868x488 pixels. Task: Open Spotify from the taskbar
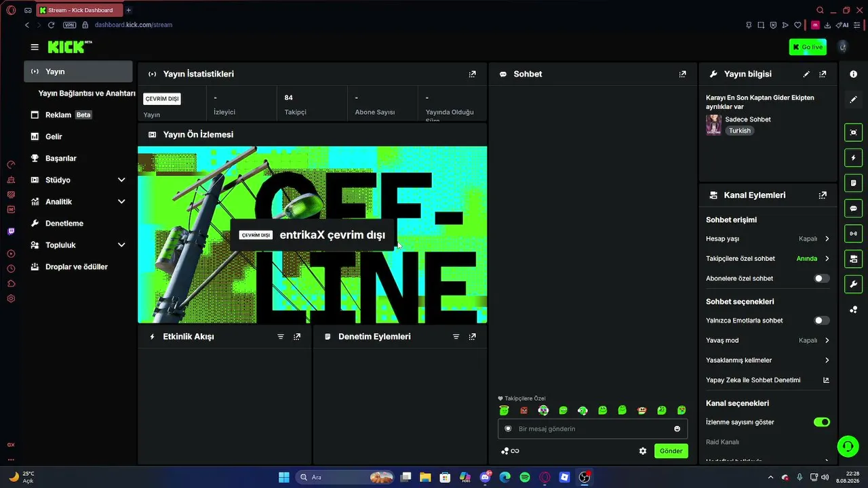pos(525,477)
